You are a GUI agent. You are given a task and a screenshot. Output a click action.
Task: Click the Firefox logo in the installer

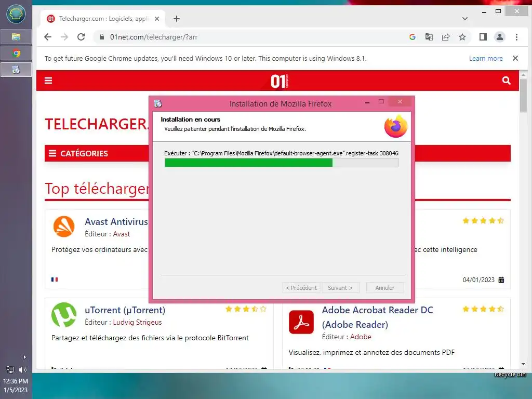(395, 126)
